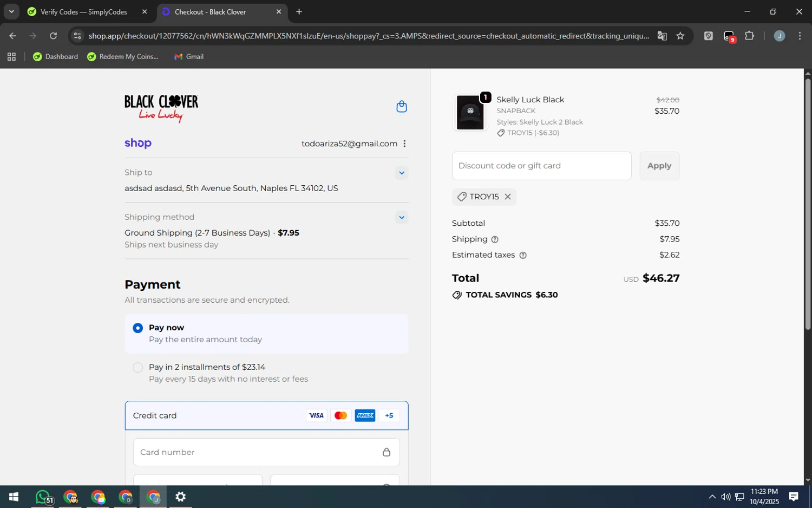Image resolution: width=812 pixels, height=508 pixels.
Task: Click the Apply discount button
Action: click(x=659, y=166)
